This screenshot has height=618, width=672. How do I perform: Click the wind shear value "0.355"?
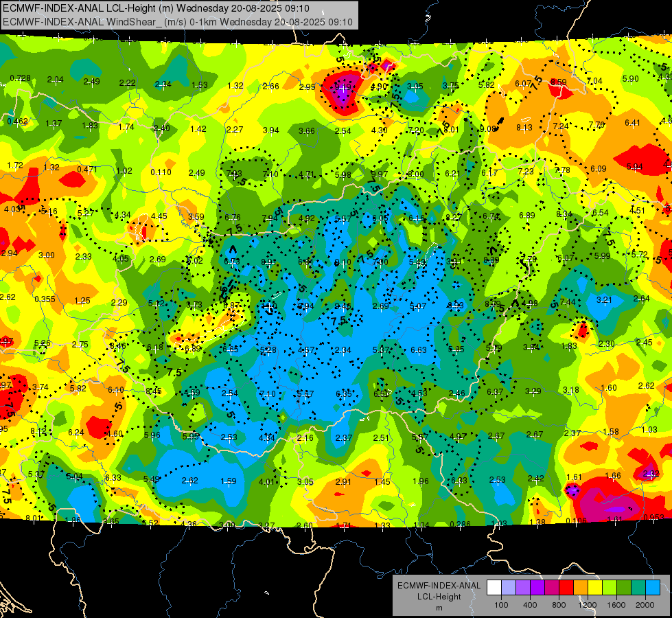coord(45,299)
